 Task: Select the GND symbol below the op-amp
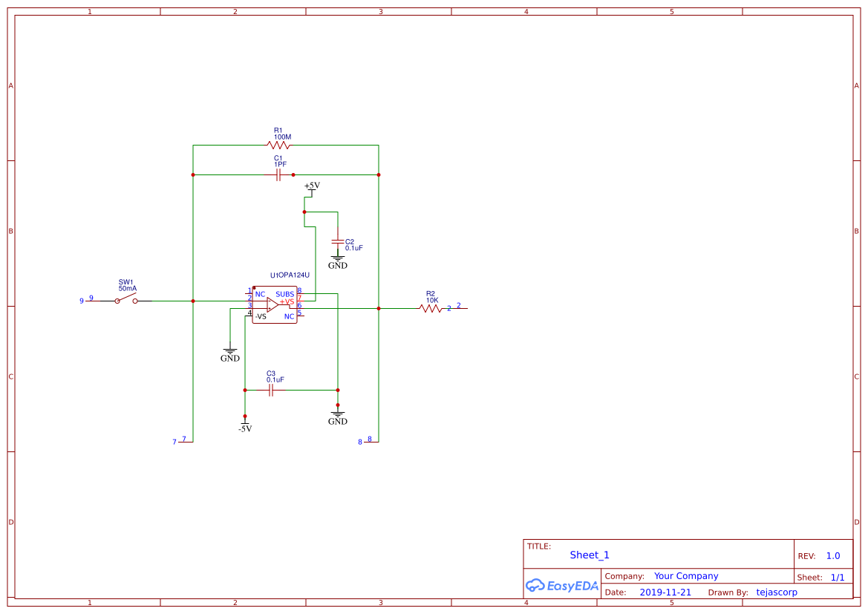(x=229, y=350)
